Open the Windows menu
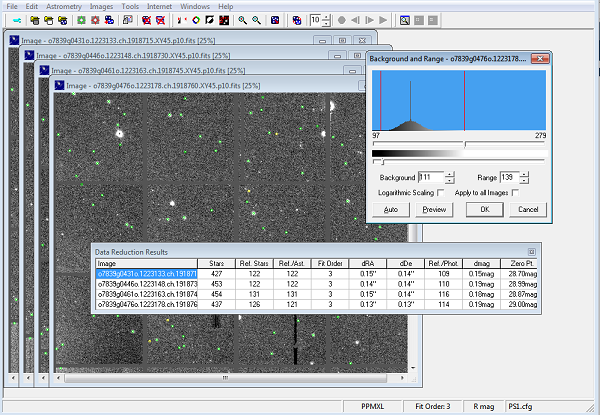 pyautogui.click(x=195, y=7)
